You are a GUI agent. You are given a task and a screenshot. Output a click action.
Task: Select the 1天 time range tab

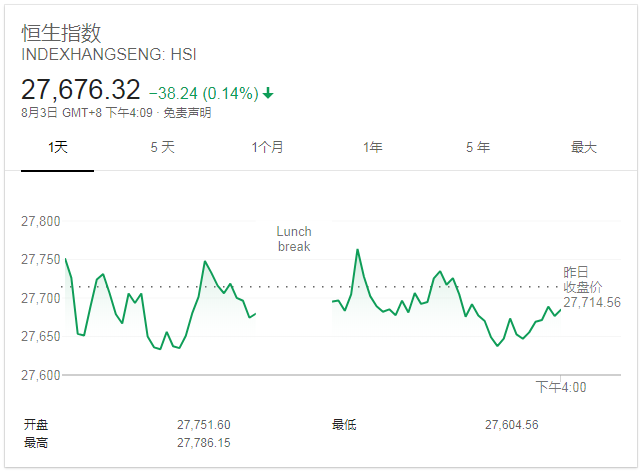pos(58,147)
